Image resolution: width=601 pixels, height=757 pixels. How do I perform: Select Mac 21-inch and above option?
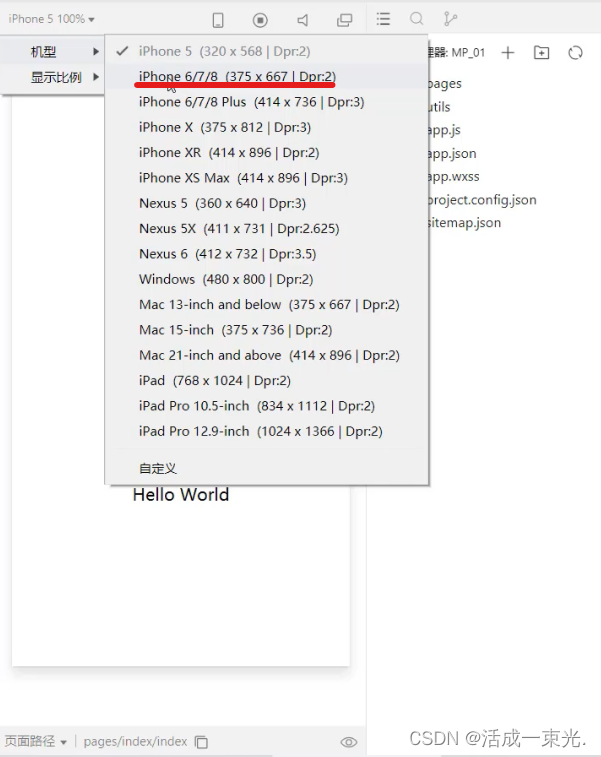pyautogui.click(x=266, y=355)
